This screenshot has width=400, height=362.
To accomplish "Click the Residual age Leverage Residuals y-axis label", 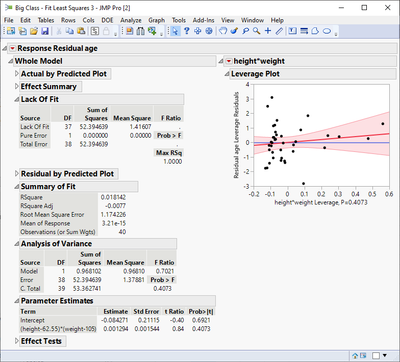I will point(236,135).
